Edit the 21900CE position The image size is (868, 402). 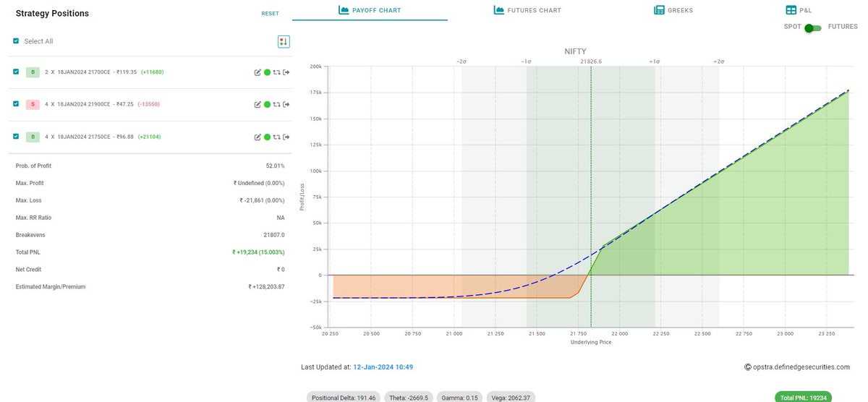click(x=258, y=105)
